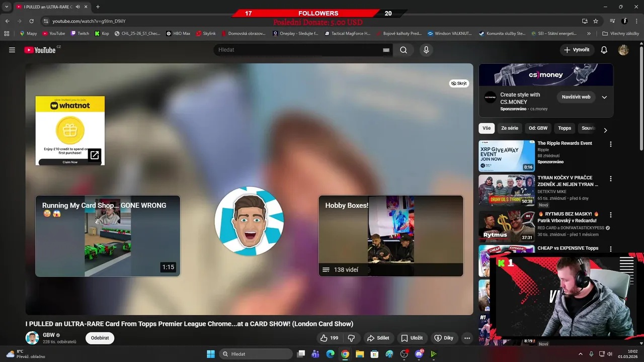Open the whatnot ad external link icon
Screen dimensions: 644x362
tap(95, 155)
